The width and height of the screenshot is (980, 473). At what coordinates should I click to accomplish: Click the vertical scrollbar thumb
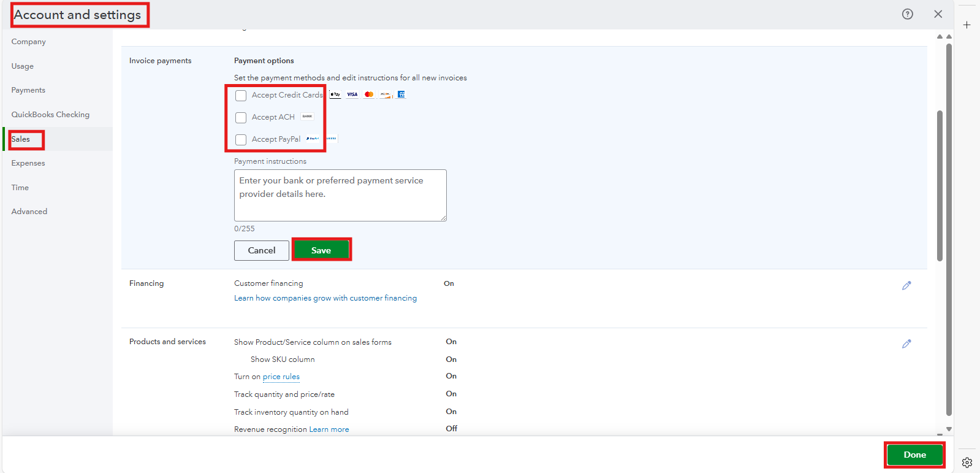click(940, 184)
